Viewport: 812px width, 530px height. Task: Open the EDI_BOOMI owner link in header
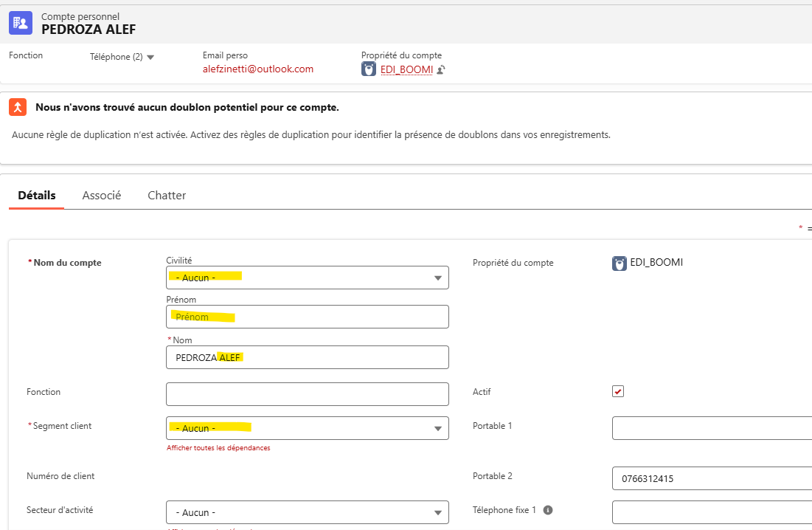click(406, 69)
